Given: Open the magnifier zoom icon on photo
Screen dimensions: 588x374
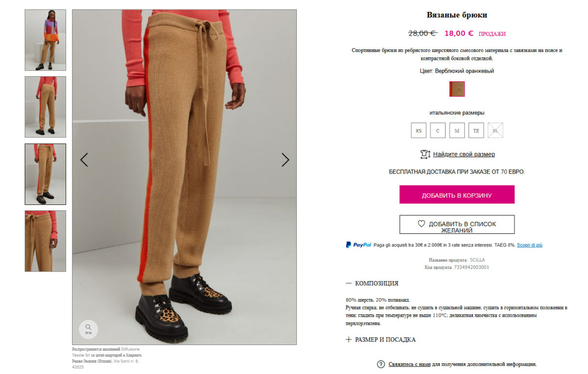Looking at the screenshot, I should (88, 329).
